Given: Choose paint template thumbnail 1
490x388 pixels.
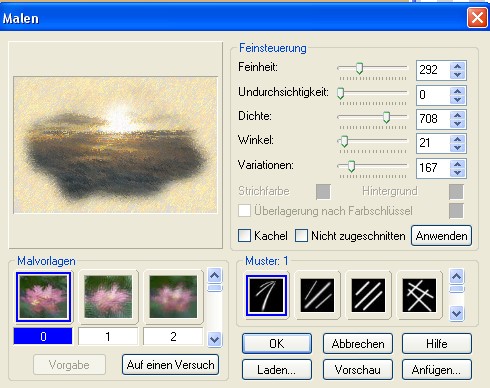Looking at the screenshot, I should tap(108, 297).
